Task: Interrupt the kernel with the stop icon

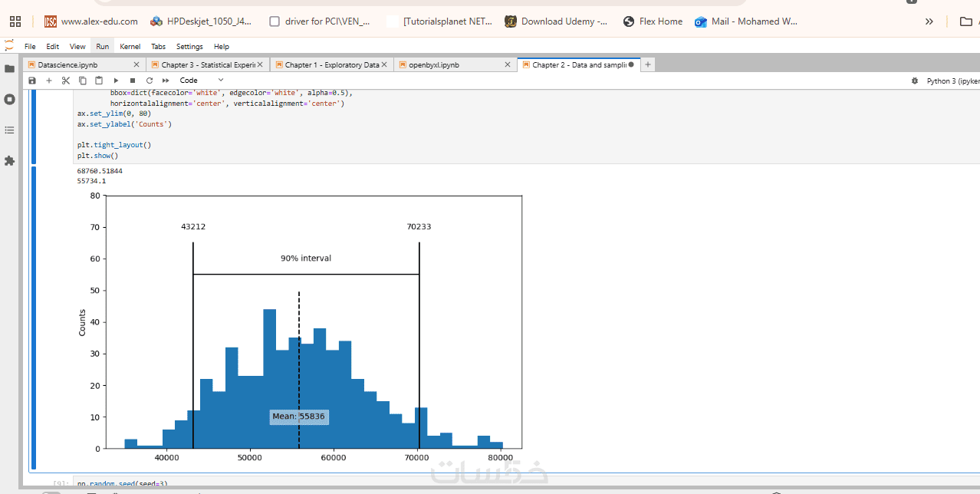Action: pyautogui.click(x=133, y=81)
